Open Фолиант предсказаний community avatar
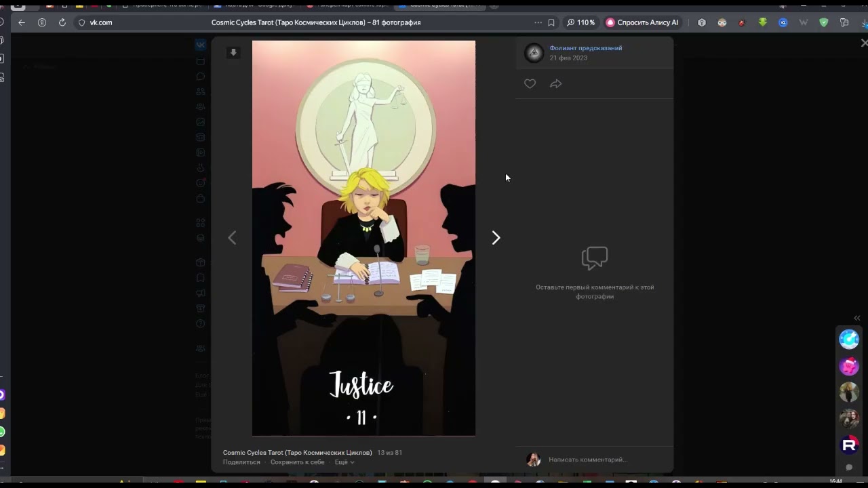 [534, 53]
